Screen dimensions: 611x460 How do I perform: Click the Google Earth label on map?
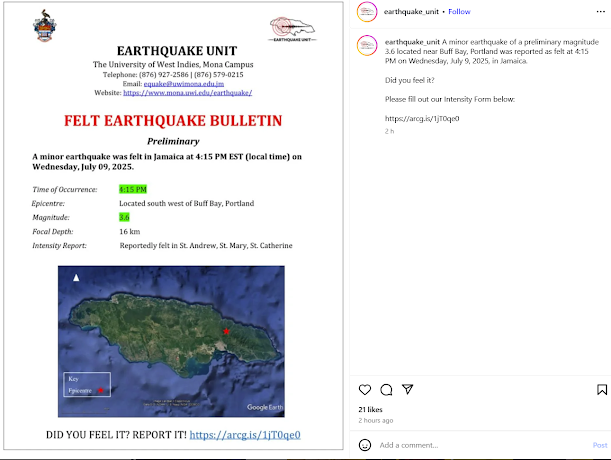point(265,407)
